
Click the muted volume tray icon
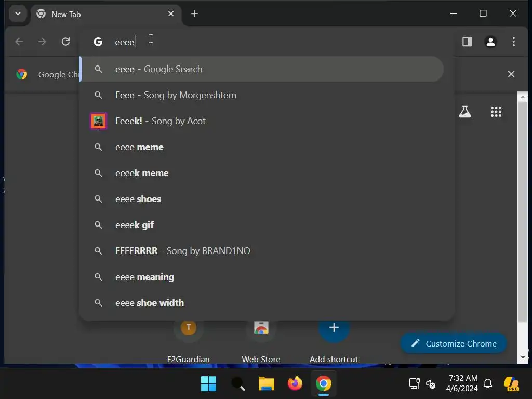click(431, 384)
